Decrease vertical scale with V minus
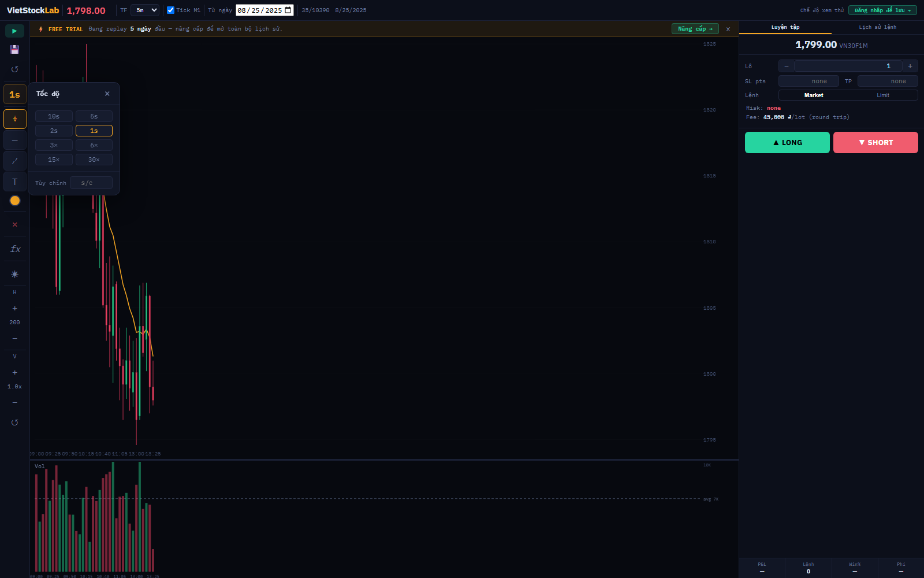The height and width of the screenshot is (578, 924). pos(14,402)
